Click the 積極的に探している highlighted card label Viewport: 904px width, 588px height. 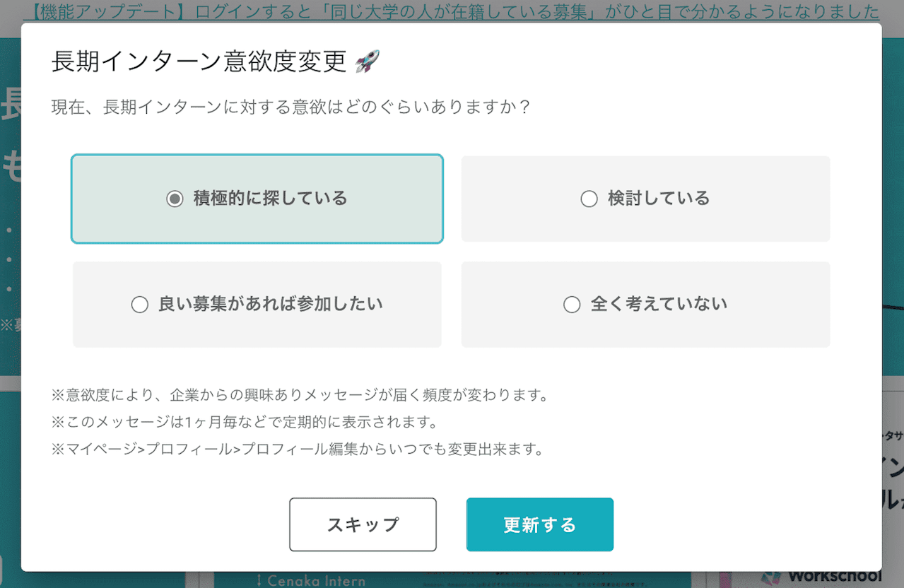point(271,199)
